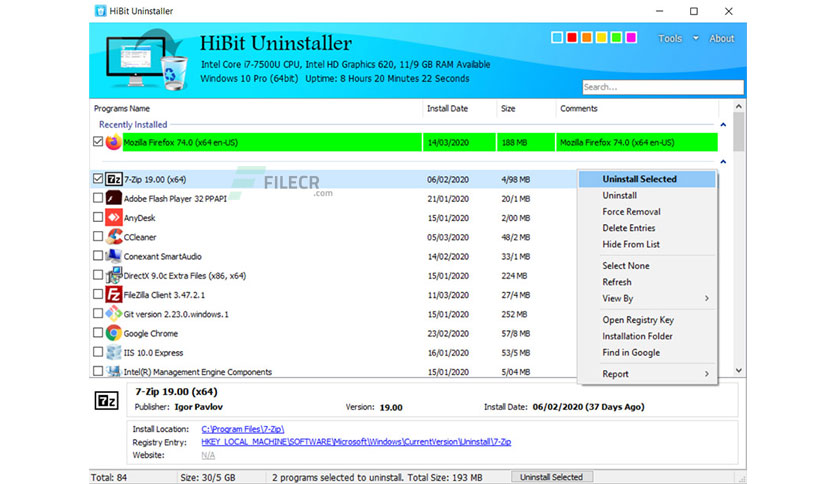The width and height of the screenshot is (836, 484).
Task: Collapse the second program group below Firefox
Action: [723, 162]
